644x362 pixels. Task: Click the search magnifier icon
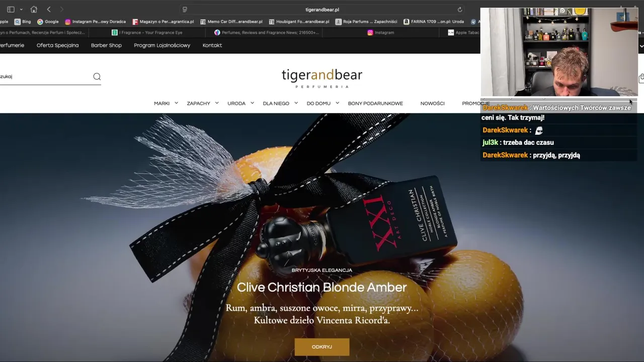tap(97, 76)
